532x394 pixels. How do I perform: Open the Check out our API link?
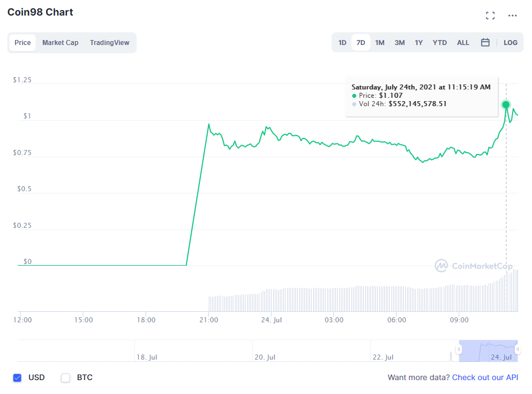(485, 377)
